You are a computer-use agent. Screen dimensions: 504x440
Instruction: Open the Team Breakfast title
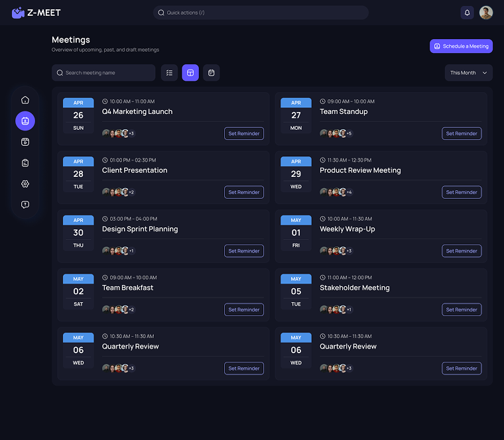pos(127,288)
